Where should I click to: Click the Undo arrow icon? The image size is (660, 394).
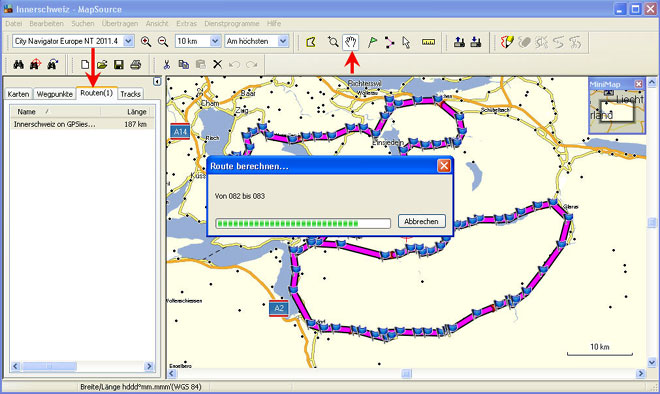(x=234, y=64)
